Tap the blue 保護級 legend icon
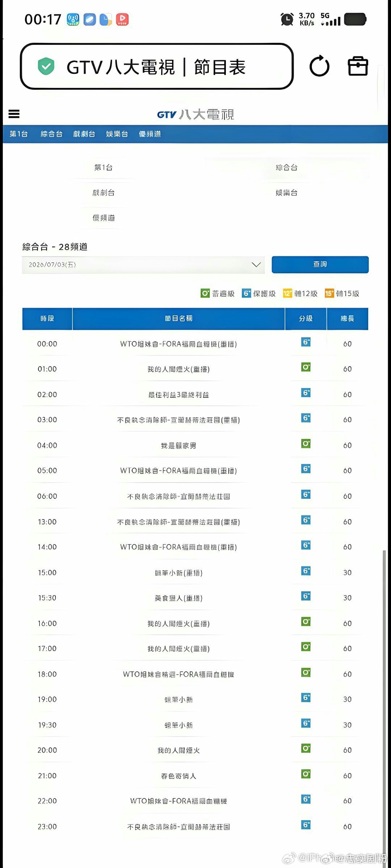Image resolution: width=391 pixels, height=868 pixels. [246, 293]
